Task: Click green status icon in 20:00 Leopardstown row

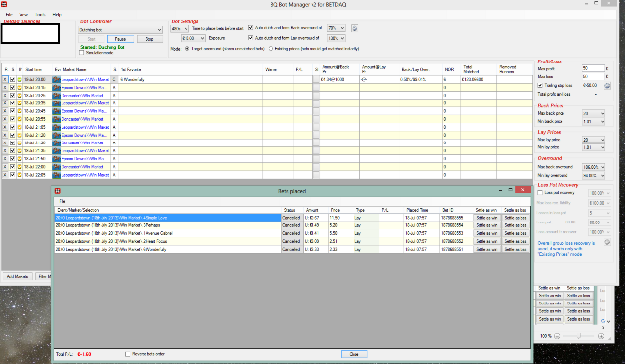Action: [x=20, y=79]
